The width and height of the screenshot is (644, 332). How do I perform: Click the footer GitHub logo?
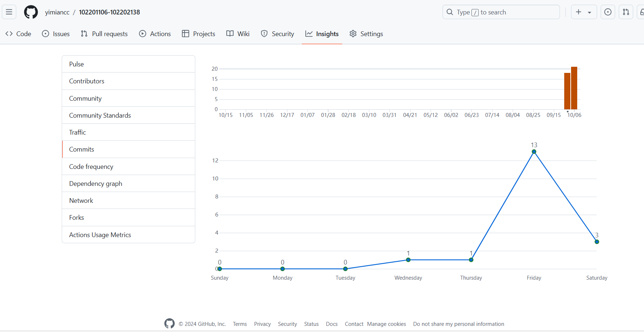[x=169, y=324]
